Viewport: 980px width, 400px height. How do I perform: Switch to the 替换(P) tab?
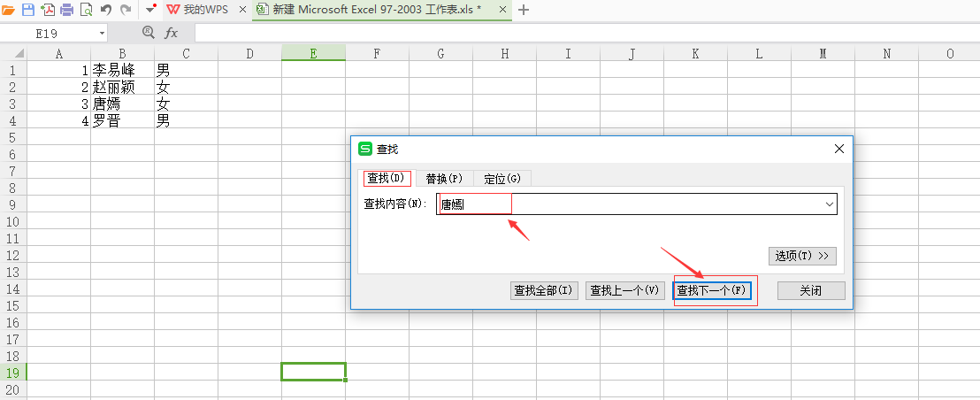(444, 179)
